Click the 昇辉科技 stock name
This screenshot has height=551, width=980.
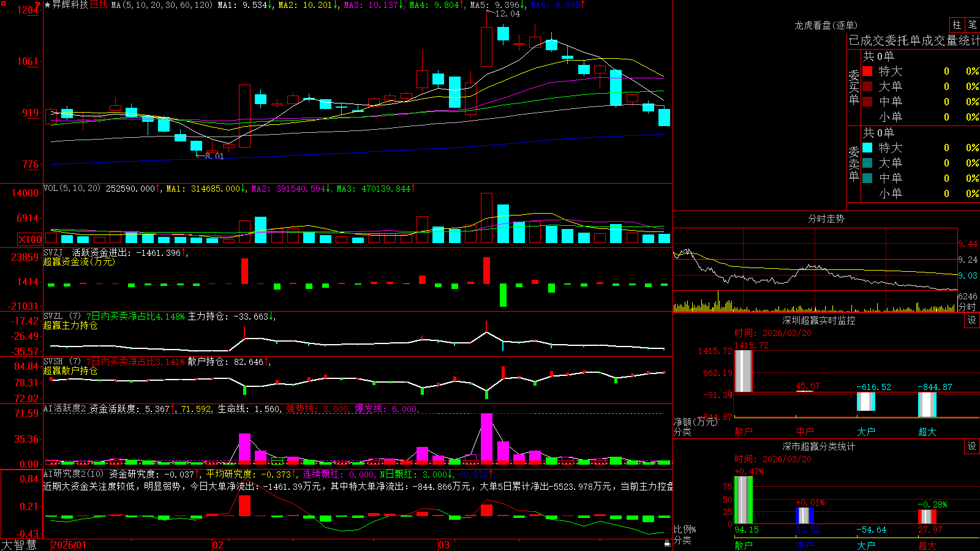pyautogui.click(x=70, y=5)
